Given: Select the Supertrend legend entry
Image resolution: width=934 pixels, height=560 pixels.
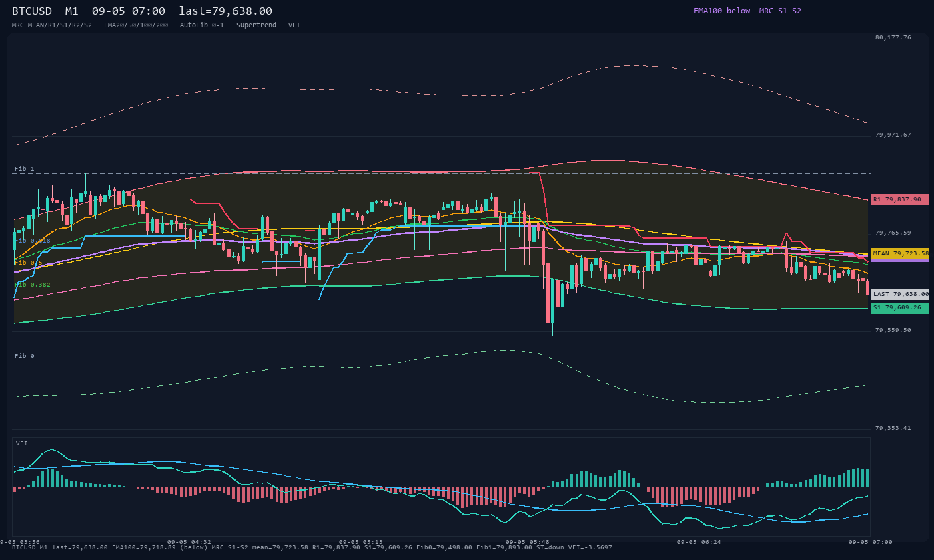Looking at the screenshot, I should pos(256,25).
